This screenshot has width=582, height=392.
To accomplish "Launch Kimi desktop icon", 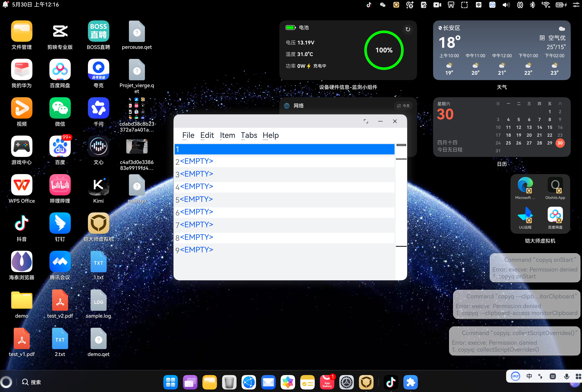I will coord(99,185).
